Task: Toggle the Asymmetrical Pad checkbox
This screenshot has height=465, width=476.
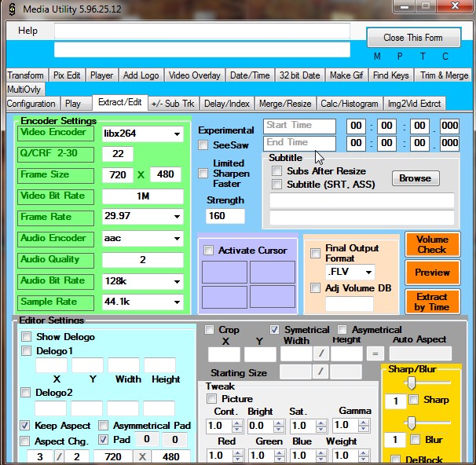Action: coord(104,425)
